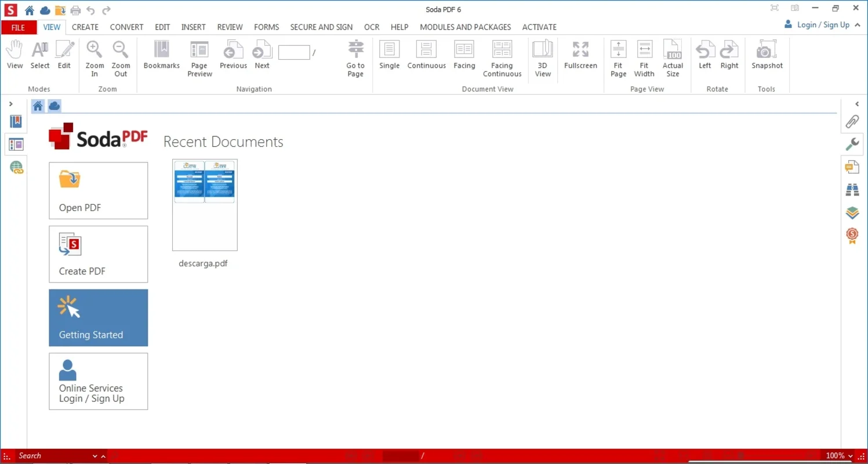Open the Bookmarks navigation tool
The image size is (868, 464).
(x=162, y=55)
